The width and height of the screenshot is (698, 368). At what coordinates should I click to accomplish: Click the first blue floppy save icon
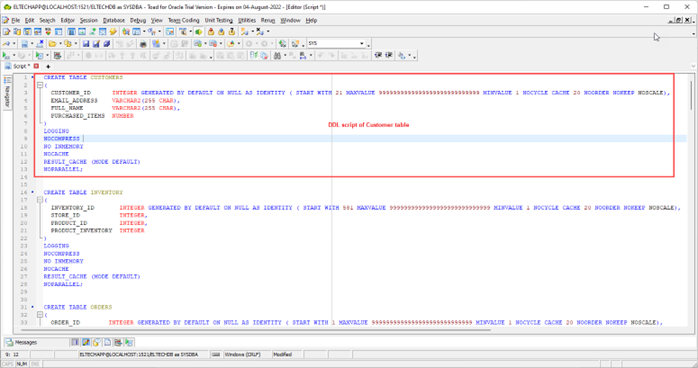click(x=86, y=44)
